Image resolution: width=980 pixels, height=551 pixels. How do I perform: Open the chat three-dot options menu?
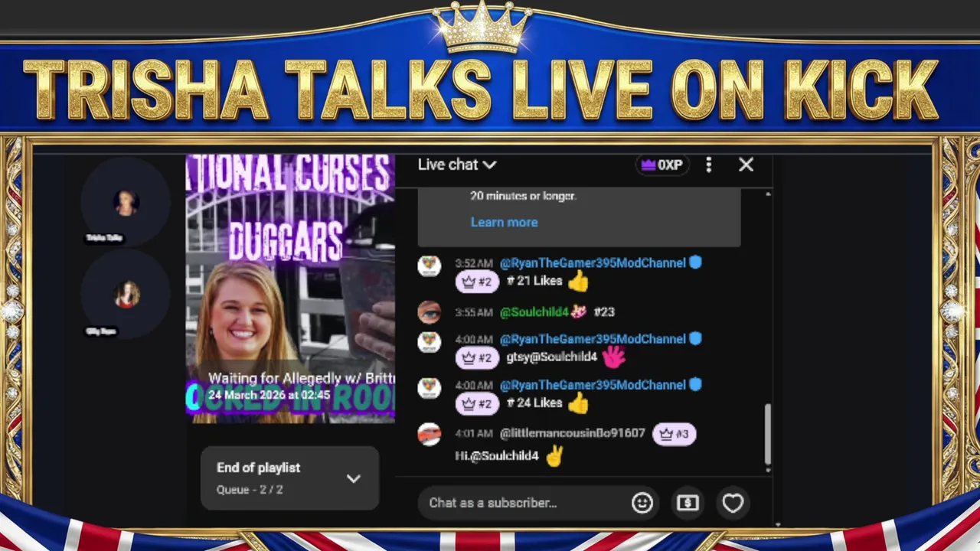tap(709, 165)
